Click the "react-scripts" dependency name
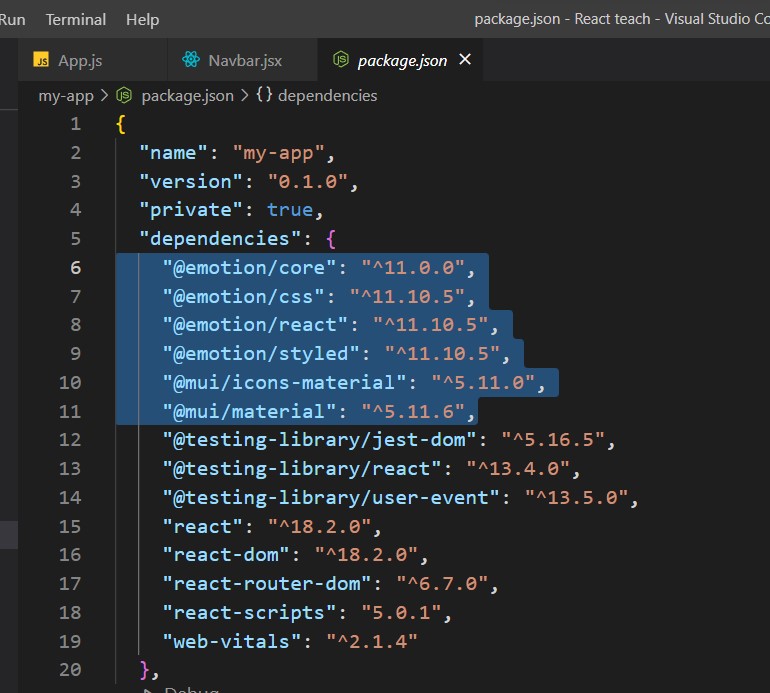770x693 pixels. 249,612
